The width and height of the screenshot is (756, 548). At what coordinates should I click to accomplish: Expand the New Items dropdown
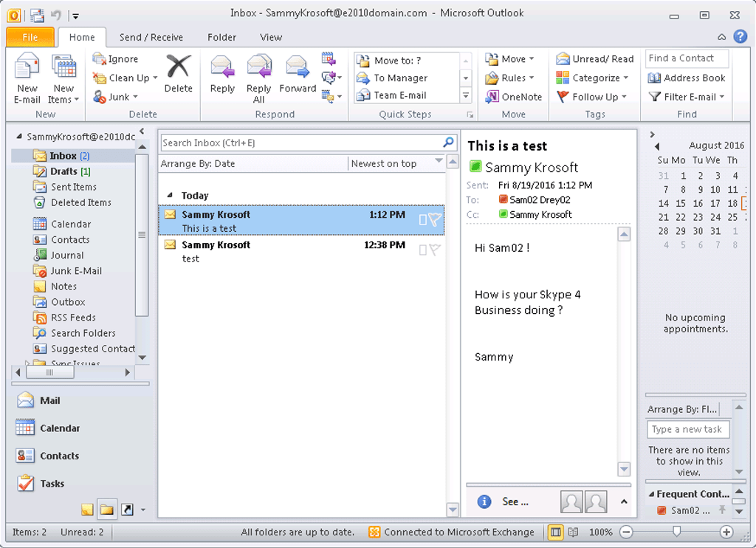click(63, 81)
